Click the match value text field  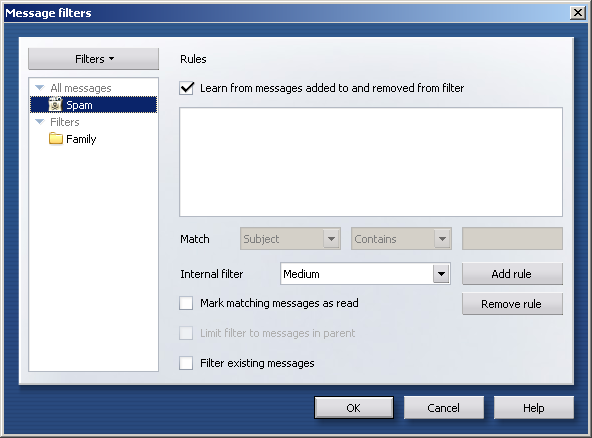[x=512, y=239]
